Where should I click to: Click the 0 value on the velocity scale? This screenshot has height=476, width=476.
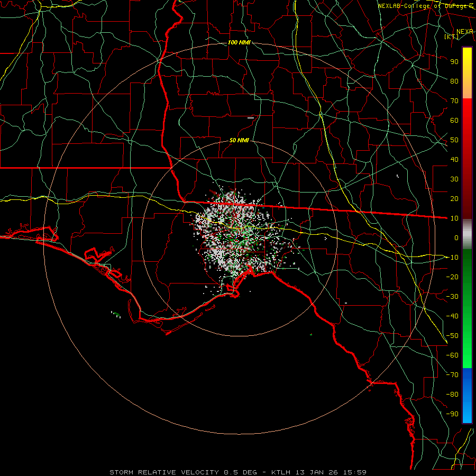(x=456, y=237)
